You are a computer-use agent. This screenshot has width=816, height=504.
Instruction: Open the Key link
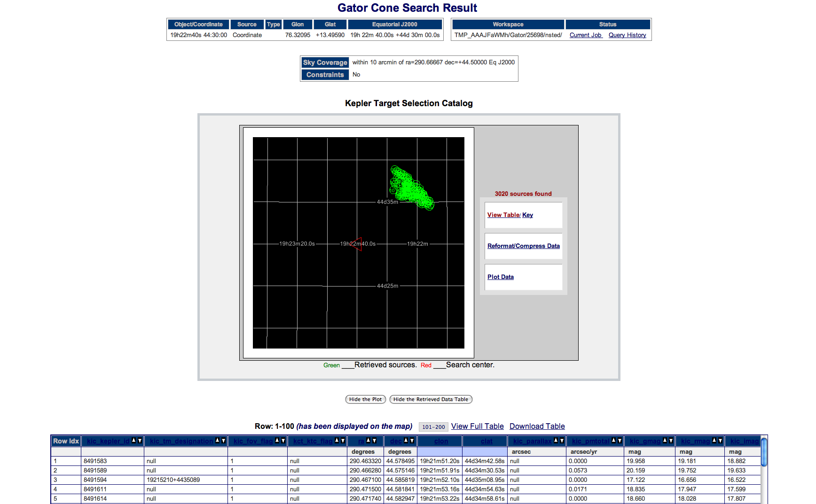(527, 215)
